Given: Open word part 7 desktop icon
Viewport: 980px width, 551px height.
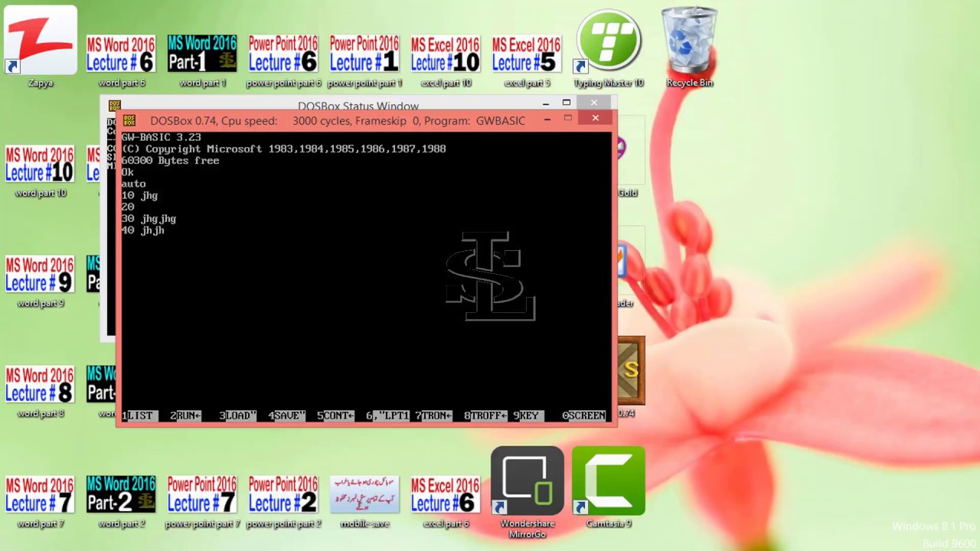Looking at the screenshot, I should tap(41, 500).
